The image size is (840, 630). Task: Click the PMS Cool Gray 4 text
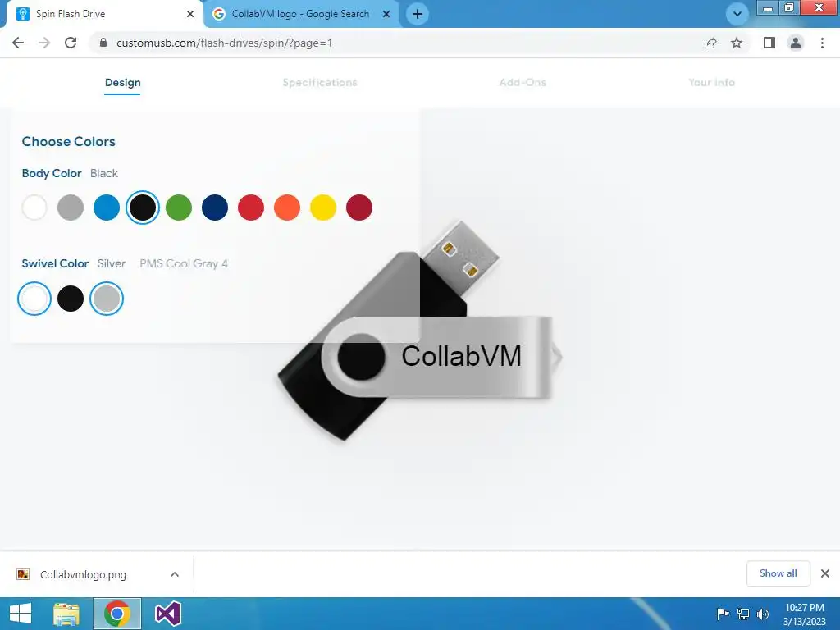tap(184, 263)
